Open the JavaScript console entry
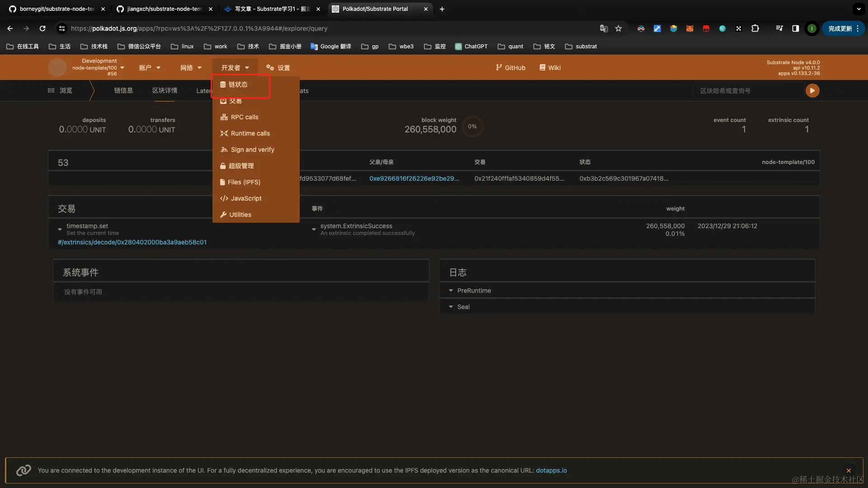 (x=246, y=198)
